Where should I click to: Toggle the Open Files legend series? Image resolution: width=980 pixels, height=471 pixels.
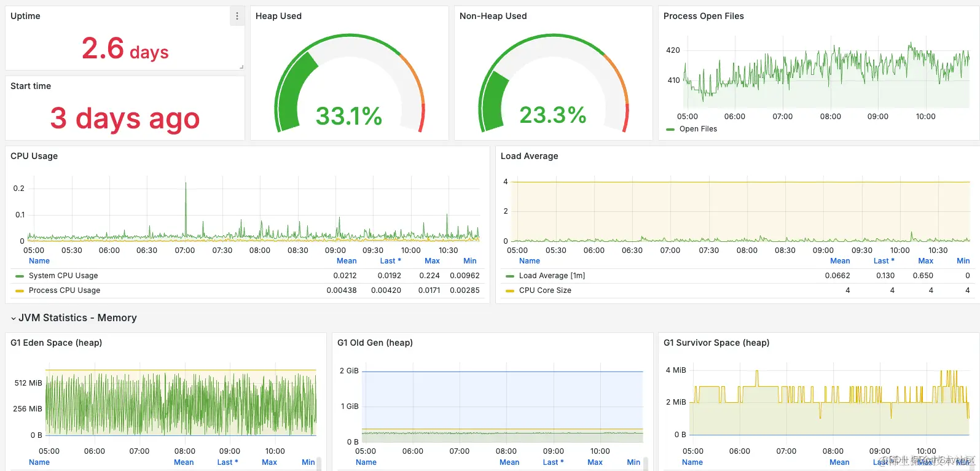click(x=698, y=129)
